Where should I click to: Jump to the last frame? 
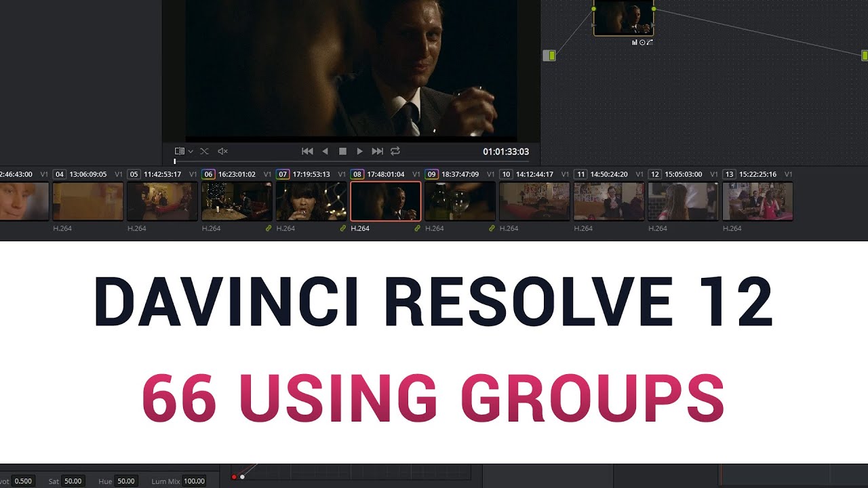[x=378, y=151]
